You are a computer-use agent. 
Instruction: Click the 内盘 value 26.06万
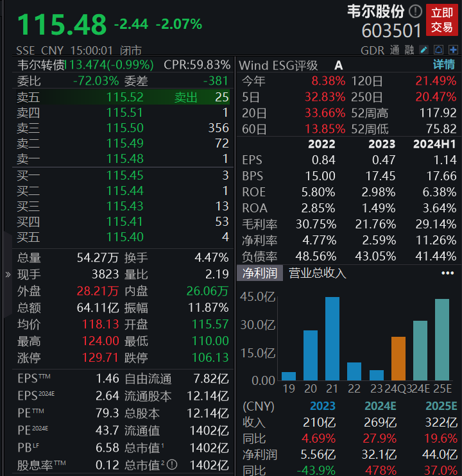point(207,291)
